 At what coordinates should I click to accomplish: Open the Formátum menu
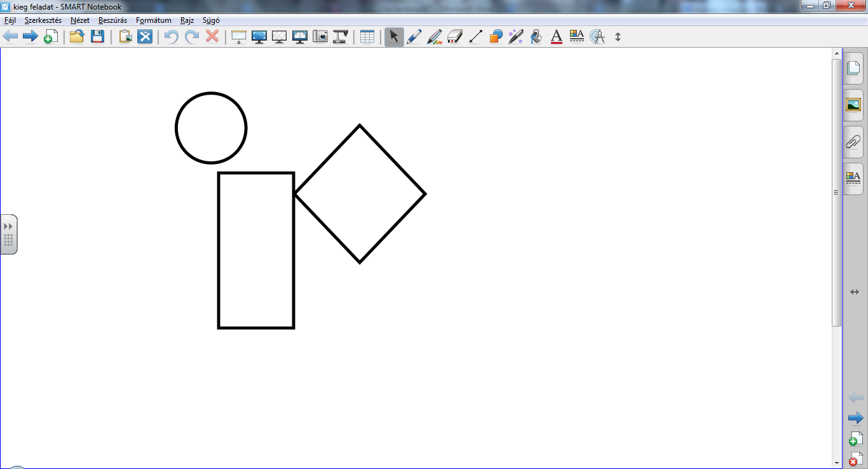point(153,20)
